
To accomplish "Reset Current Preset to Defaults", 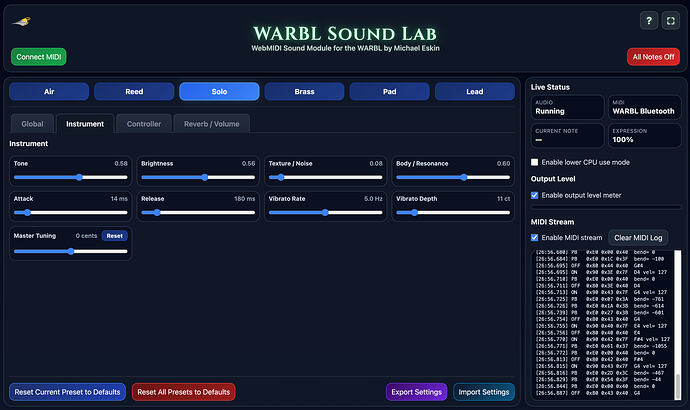I will [67, 392].
